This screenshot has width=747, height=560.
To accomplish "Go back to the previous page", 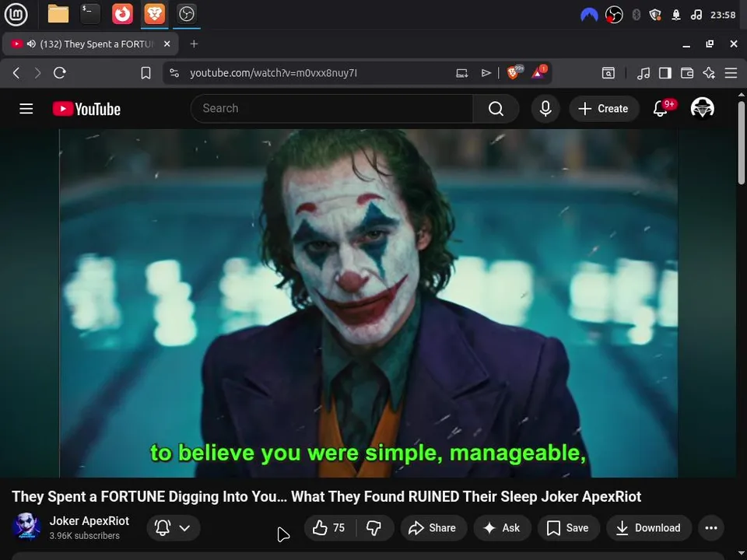I will 16,73.
